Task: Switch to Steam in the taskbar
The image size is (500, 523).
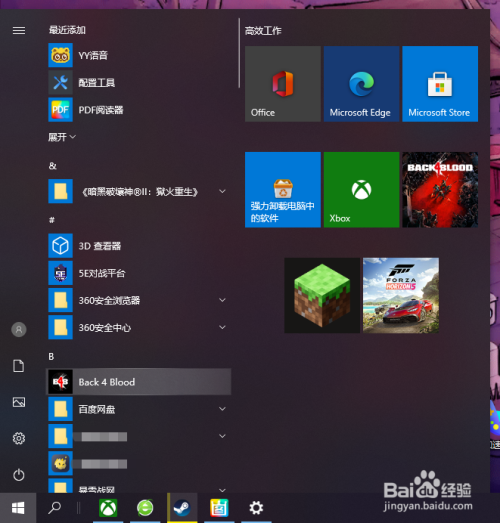Action: pyautogui.click(x=182, y=508)
